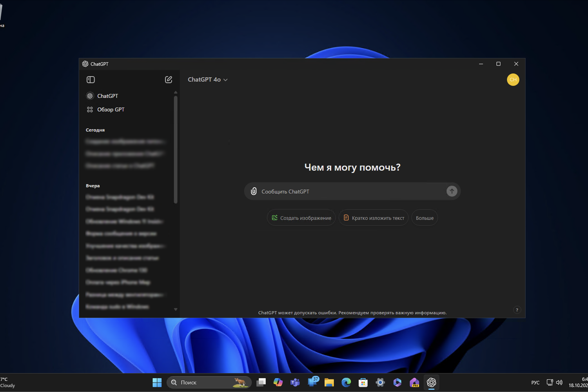Open the Windows Start menu
588x392 pixels.
pyautogui.click(x=157, y=382)
